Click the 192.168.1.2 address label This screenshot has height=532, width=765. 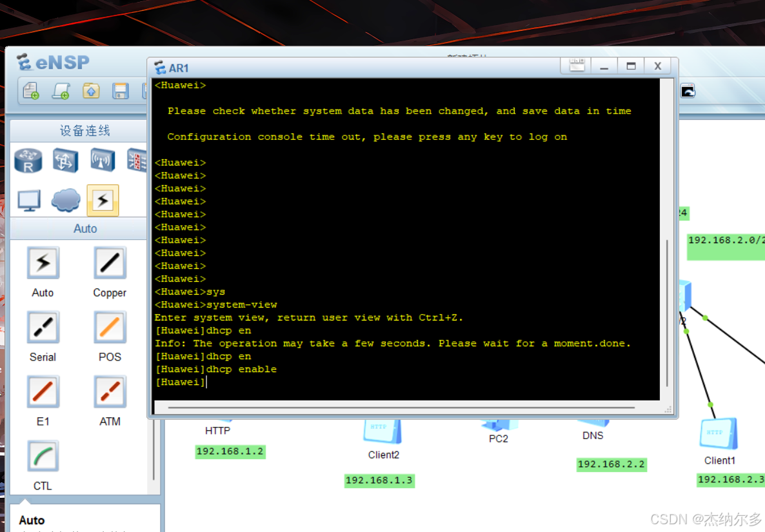(x=230, y=451)
